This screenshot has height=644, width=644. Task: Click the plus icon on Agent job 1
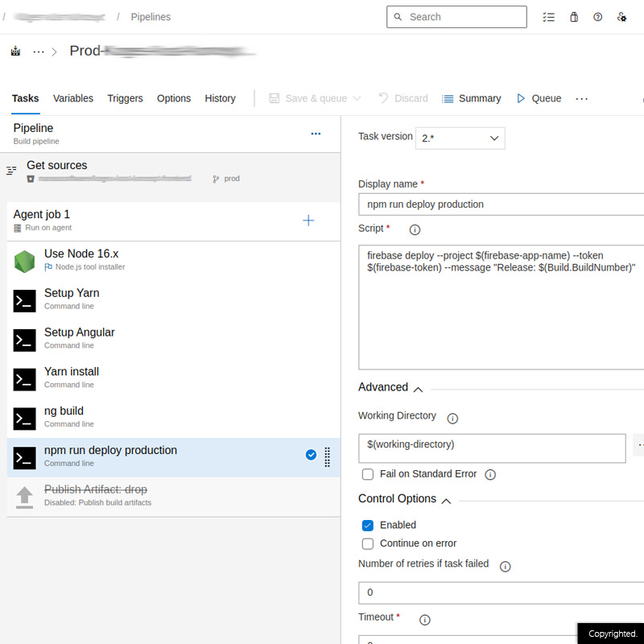point(308,221)
